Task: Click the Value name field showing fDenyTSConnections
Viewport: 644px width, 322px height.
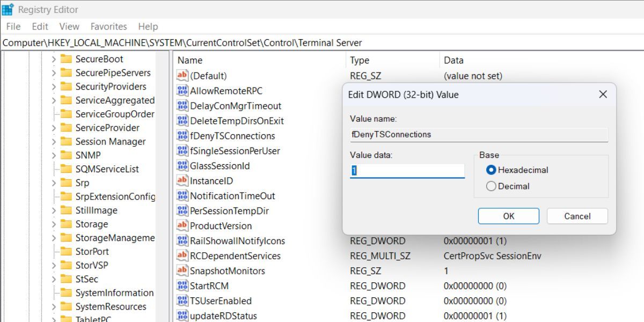Action: coord(479,135)
